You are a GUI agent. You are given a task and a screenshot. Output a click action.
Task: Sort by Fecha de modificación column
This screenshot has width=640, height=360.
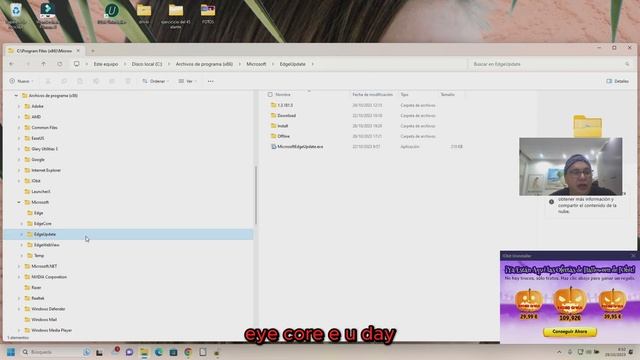point(372,94)
